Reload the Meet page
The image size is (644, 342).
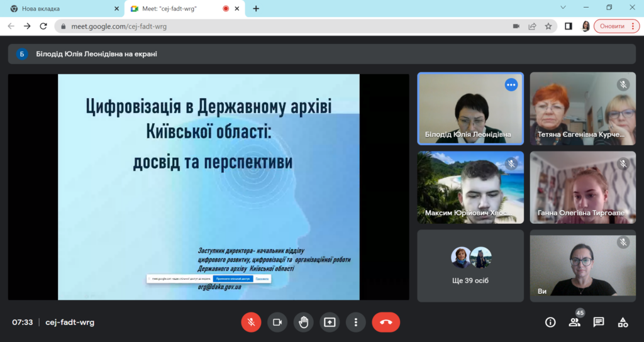point(43,26)
